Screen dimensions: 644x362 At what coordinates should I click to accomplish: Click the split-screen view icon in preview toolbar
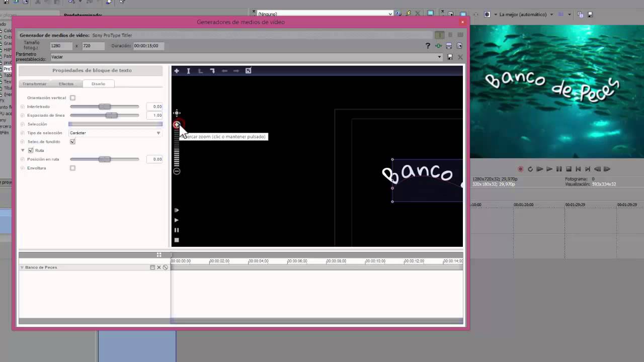click(x=487, y=15)
